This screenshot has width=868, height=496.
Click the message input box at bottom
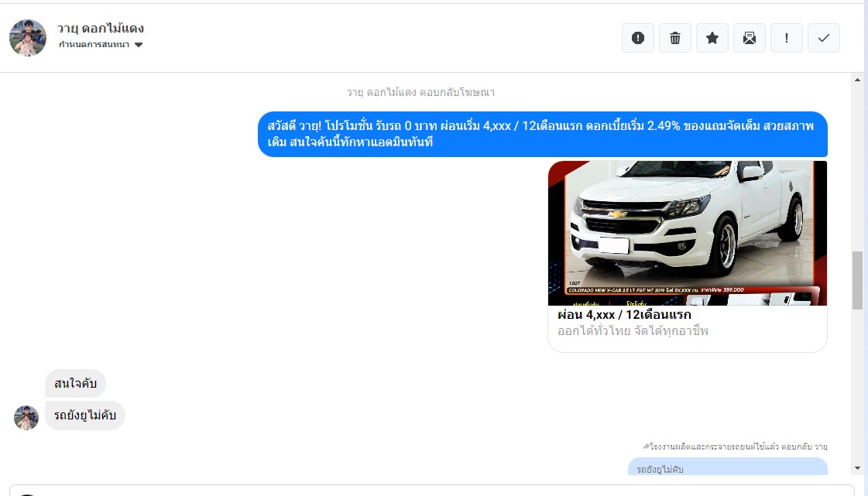coord(434,491)
